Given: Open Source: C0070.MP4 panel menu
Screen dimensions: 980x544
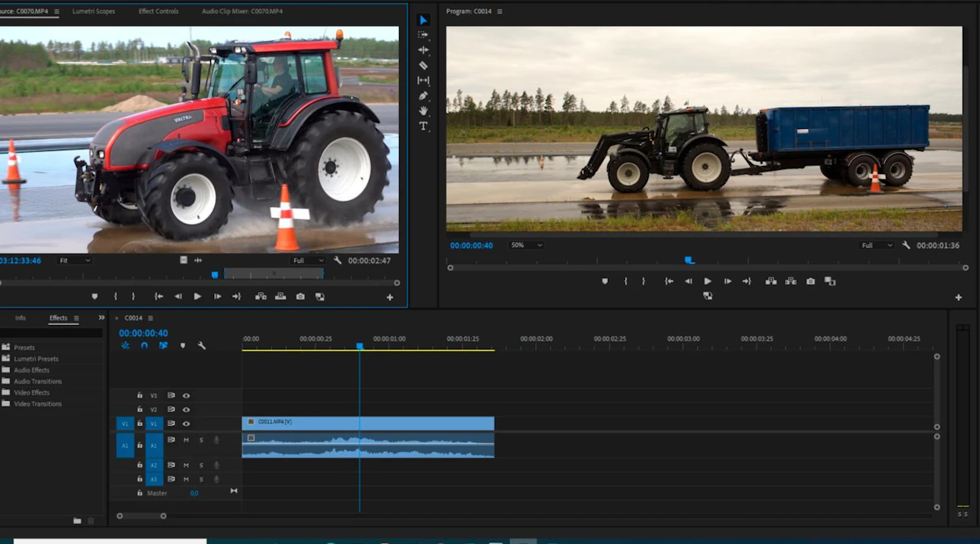Looking at the screenshot, I should (x=56, y=12).
